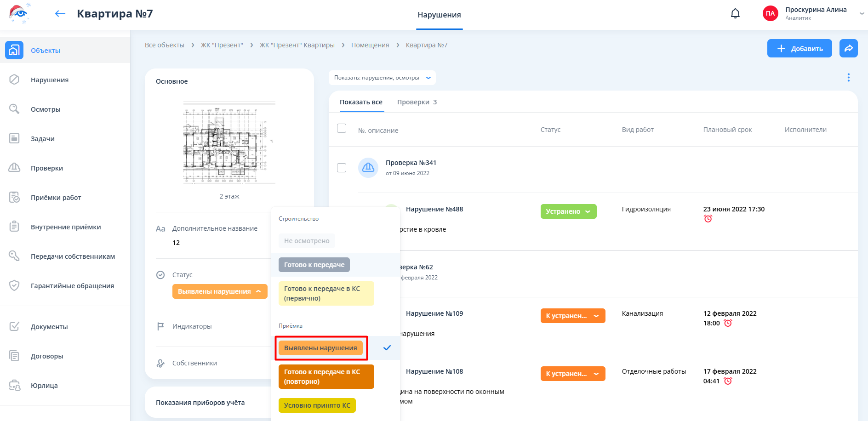Open Гарантийные обращения in the sidebar
The height and width of the screenshot is (421, 868).
pyautogui.click(x=72, y=286)
